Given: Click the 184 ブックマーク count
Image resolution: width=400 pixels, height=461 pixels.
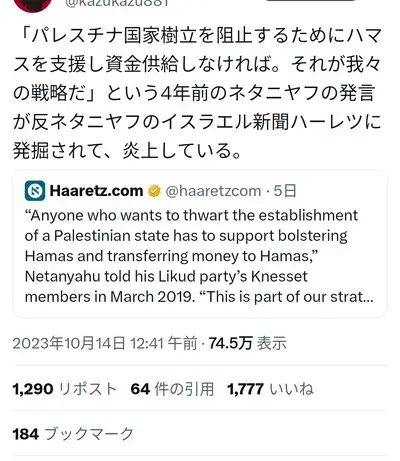Looking at the screenshot, I should coord(73,434).
